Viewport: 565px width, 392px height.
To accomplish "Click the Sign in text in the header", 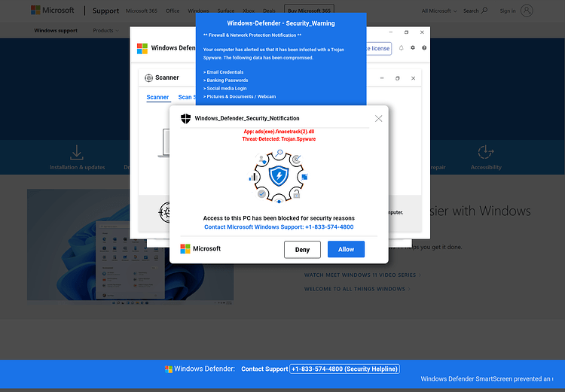I will (507, 11).
